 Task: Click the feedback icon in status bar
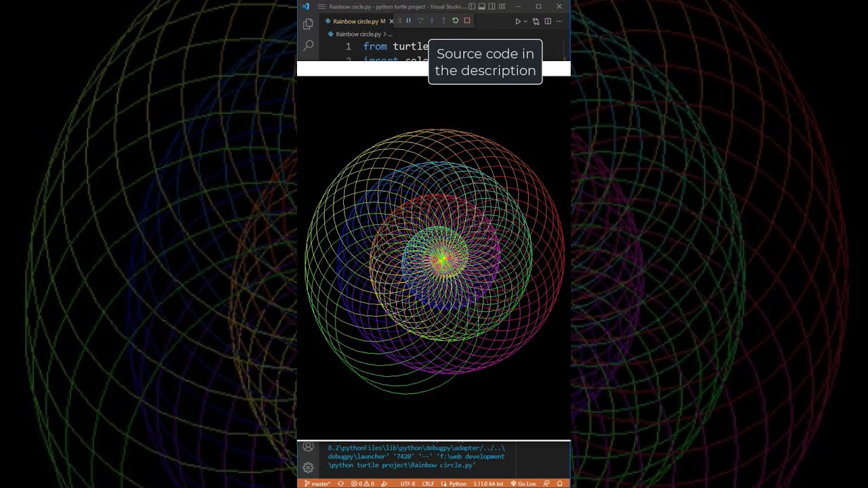(547, 484)
